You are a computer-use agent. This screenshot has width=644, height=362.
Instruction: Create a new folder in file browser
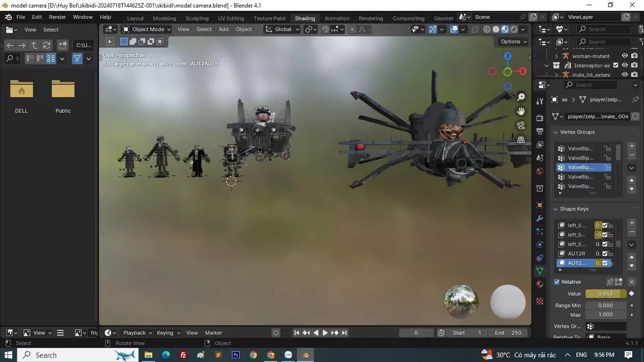(63, 45)
